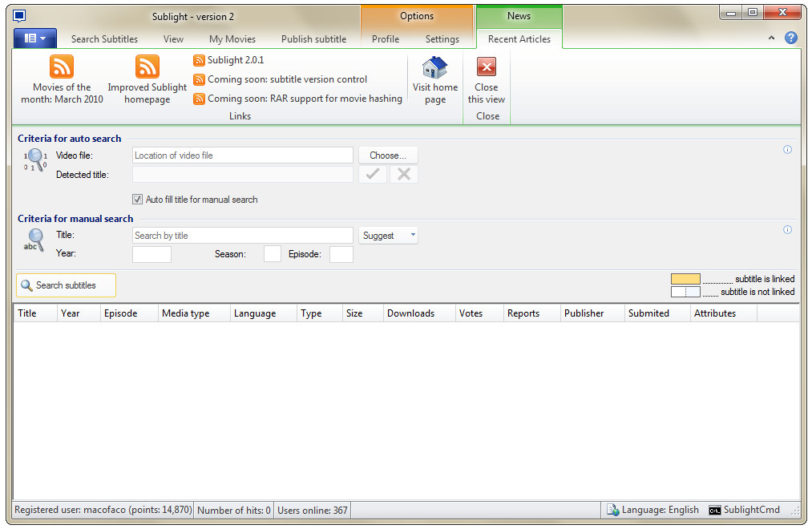
Task: Click the Year input field
Action: point(151,254)
